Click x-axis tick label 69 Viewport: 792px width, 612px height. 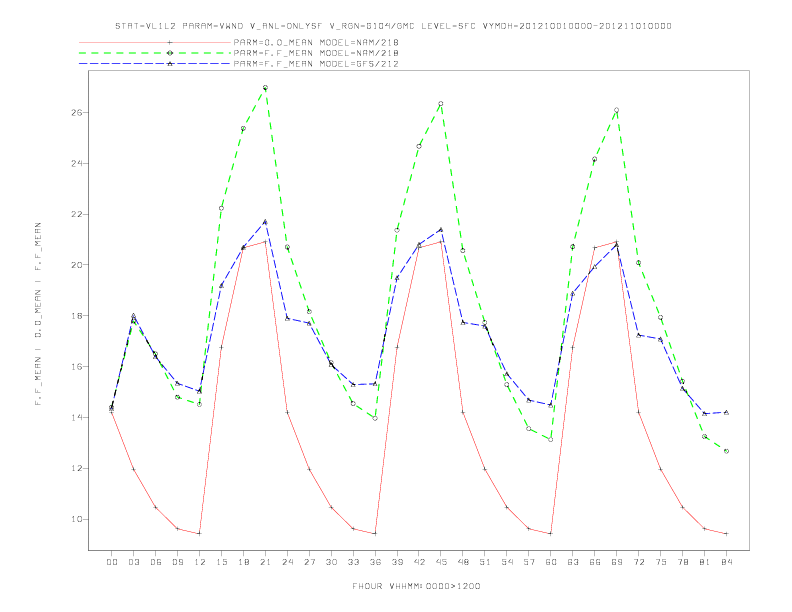pyautogui.click(x=617, y=562)
